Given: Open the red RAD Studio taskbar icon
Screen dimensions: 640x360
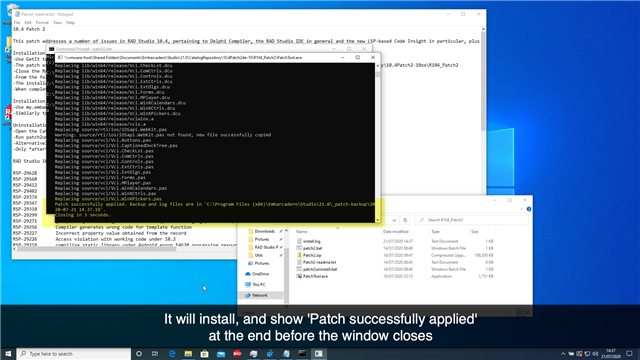Looking at the screenshot, I should pyautogui.click(x=237, y=353).
